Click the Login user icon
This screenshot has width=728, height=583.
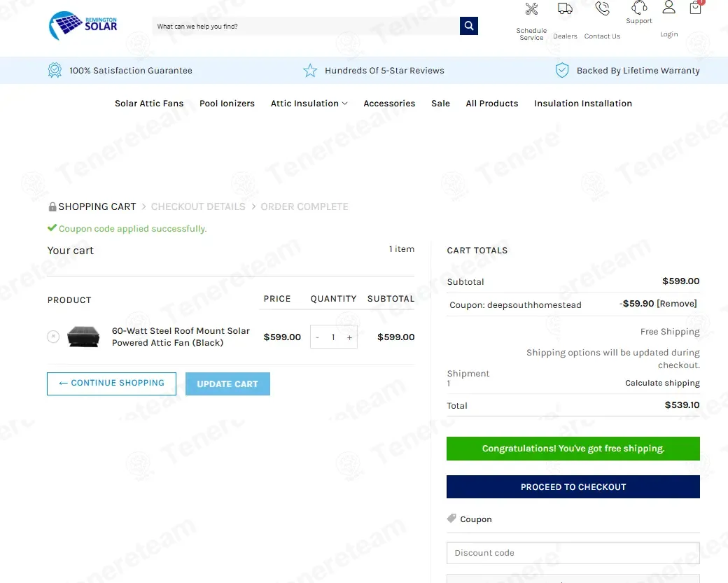(x=669, y=7)
